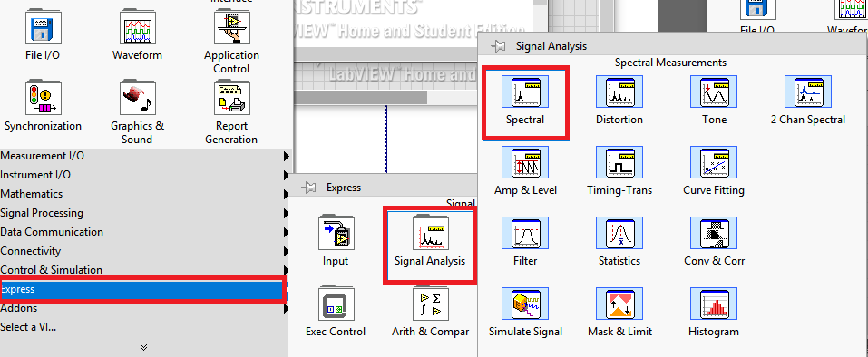Open the Signal Analysis subpalette
Viewport: 868px width, 357px height.
(430, 233)
